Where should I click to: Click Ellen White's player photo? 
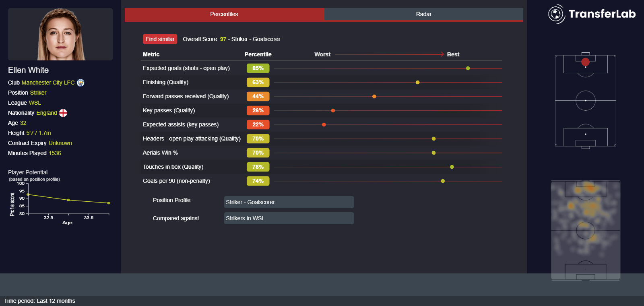pyautogui.click(x=60, y=34)
